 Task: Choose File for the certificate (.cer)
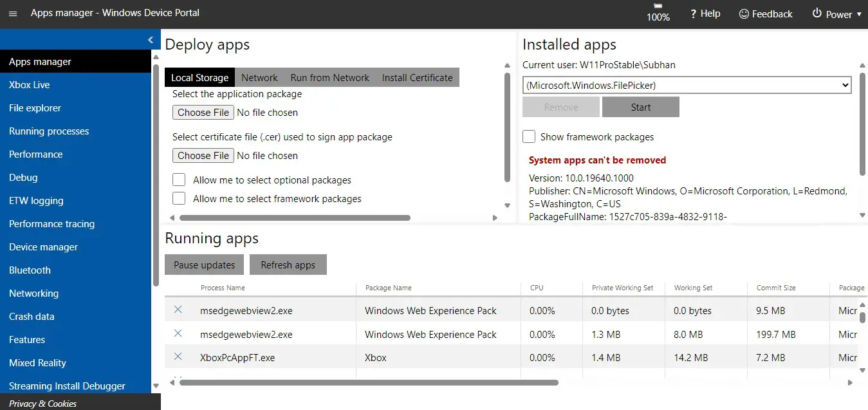click(203, 156)
